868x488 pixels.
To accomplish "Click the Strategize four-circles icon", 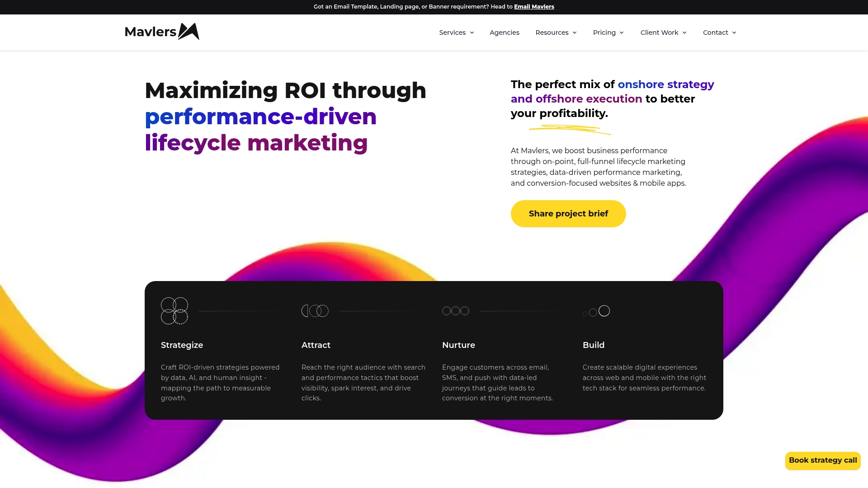I will [x=175, y=311].
